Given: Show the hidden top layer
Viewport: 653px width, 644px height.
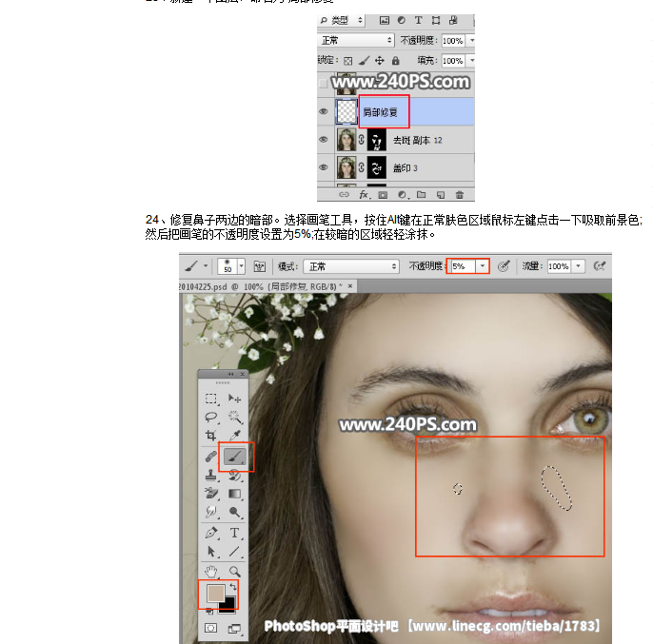Looking at the screenshot, I should coord(324,84).
